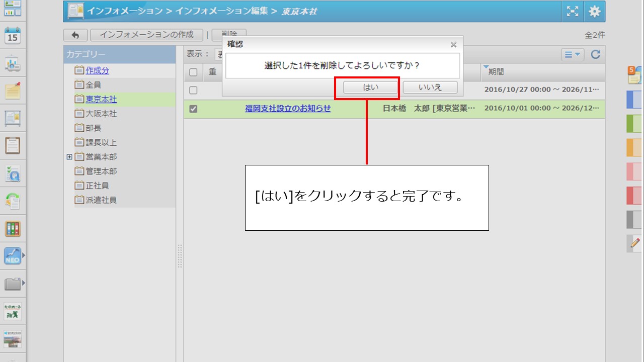Click the clipboard icon in left sidebar
Screen dimensions: 644x362
pos(13,145)
